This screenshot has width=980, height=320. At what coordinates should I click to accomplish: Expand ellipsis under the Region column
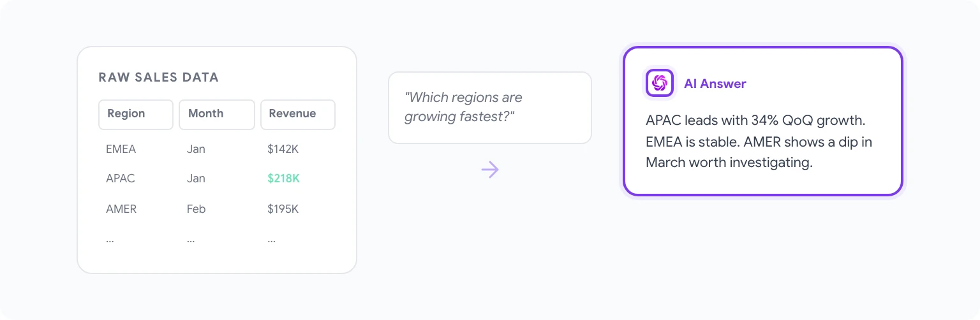tap(110, 240)
